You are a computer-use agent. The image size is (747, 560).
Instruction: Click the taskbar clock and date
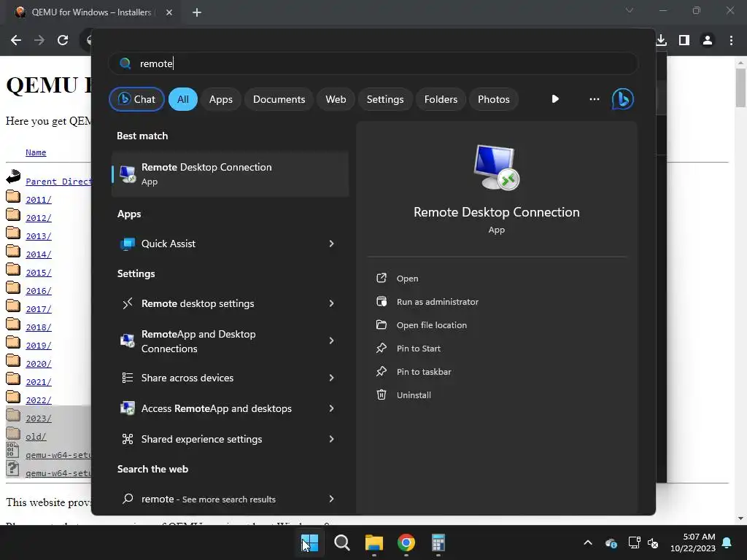coord(693,542)
